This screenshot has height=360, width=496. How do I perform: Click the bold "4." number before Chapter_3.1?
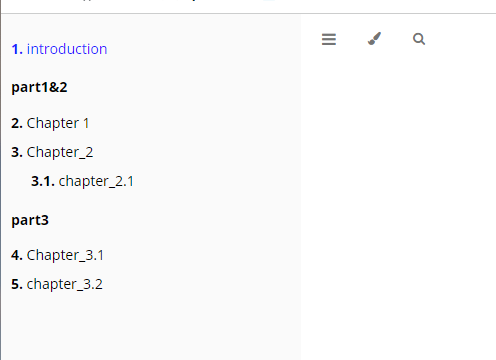[x=17, y=255]
